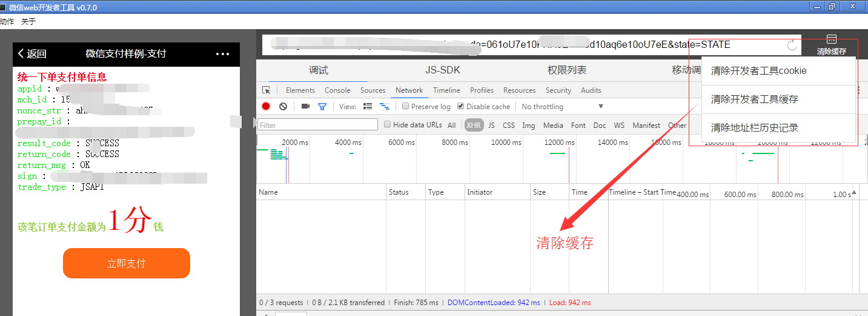
Task: Open the 动作 menu
Action: click(7, 21)
